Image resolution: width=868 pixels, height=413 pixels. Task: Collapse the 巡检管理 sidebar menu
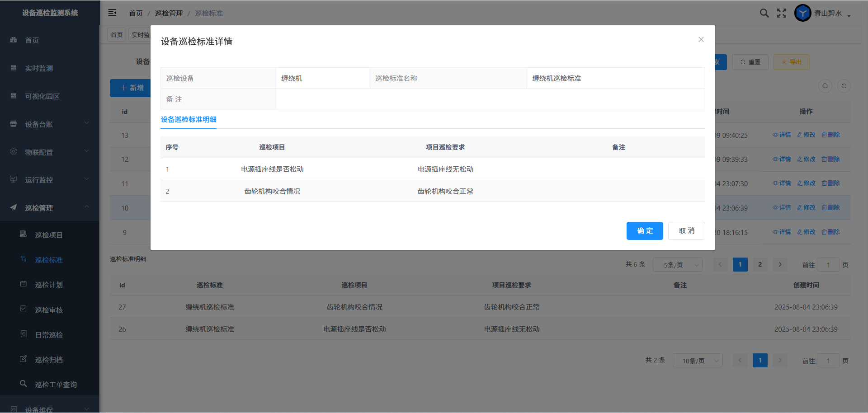(x=50, y=208)
